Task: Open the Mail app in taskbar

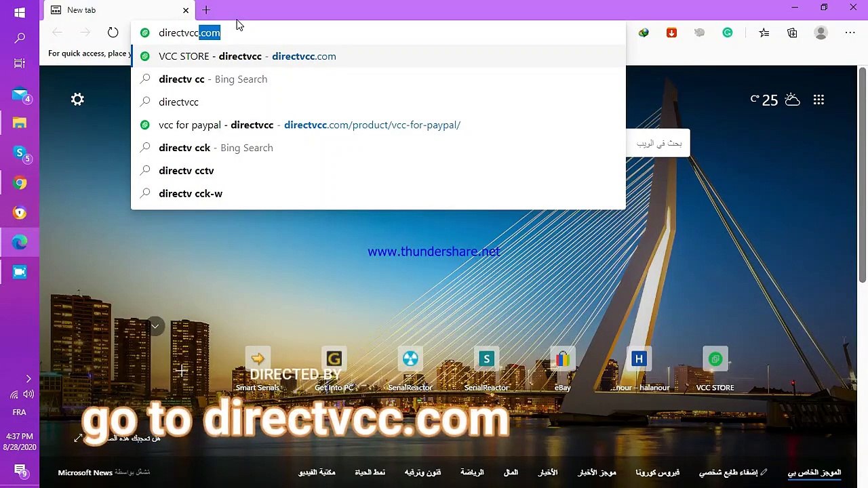Action: point(20,95)
